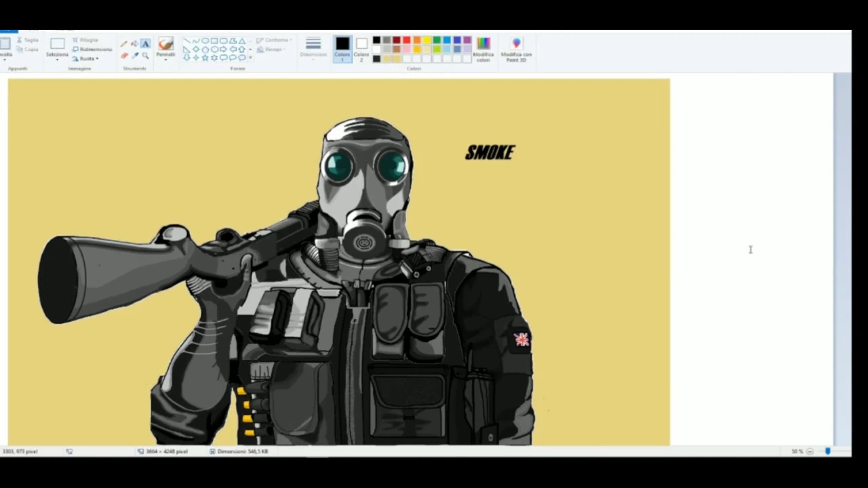Open the Ruota rotate dropdown
Screen dimensions: 868x488
coord(85,58)
